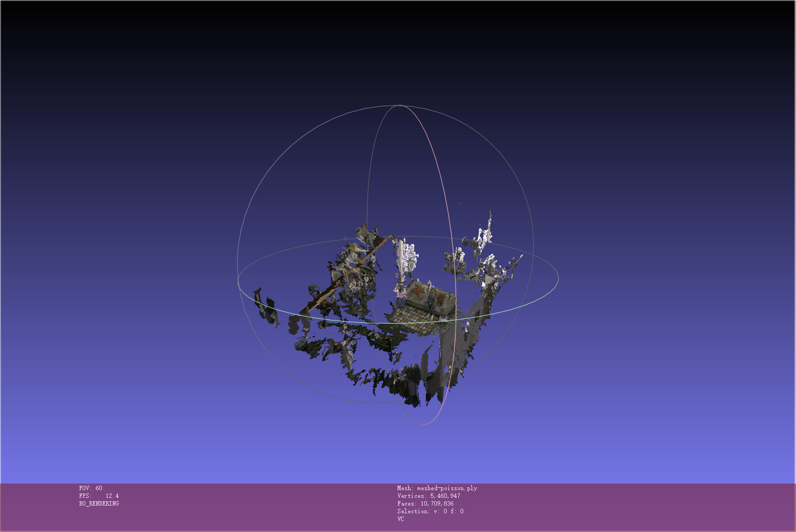
Task: Click the 'VC' indicator text
Action: click(x=400, y=519)
